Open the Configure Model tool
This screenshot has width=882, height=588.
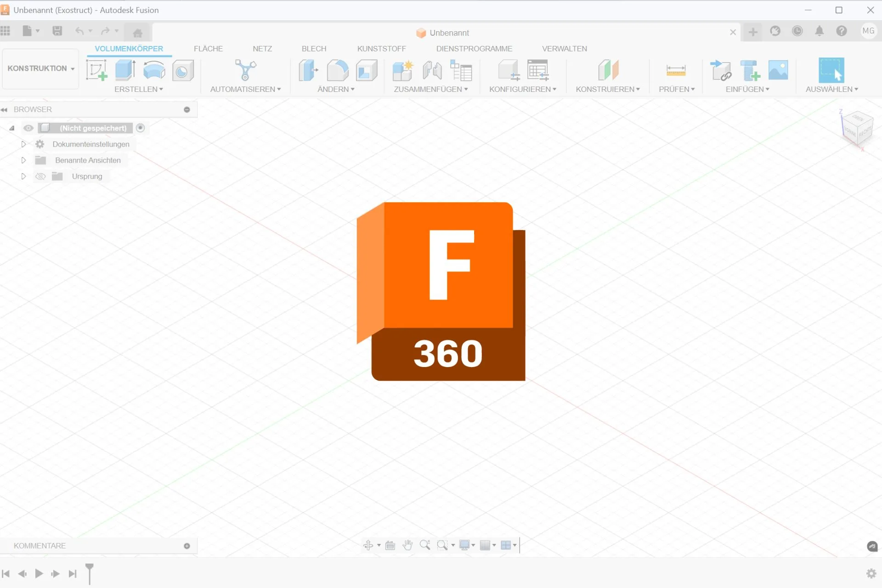(x=509, y=70)
